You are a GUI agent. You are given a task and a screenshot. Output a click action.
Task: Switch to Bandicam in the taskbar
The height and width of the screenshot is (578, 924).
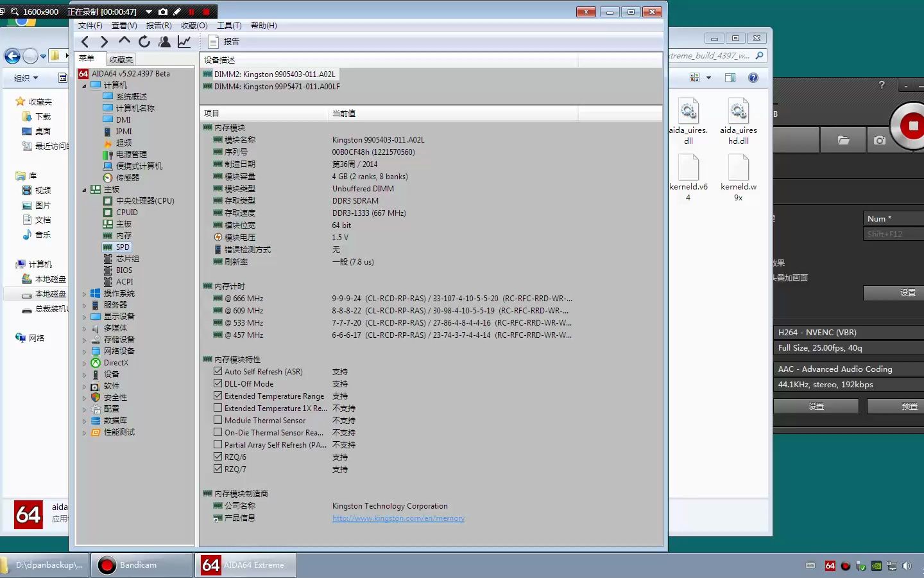(x=142, y=565)
